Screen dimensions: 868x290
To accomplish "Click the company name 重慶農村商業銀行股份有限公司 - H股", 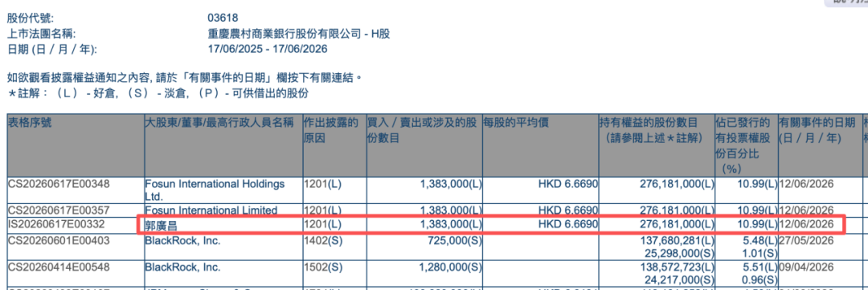I will (x=298, y=35).
